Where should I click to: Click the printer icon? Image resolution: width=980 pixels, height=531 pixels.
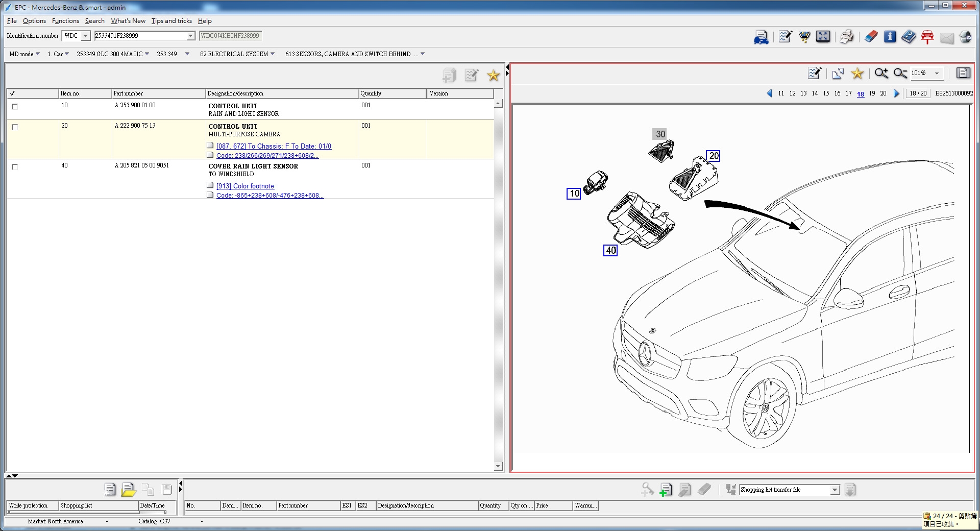point(847,37)
